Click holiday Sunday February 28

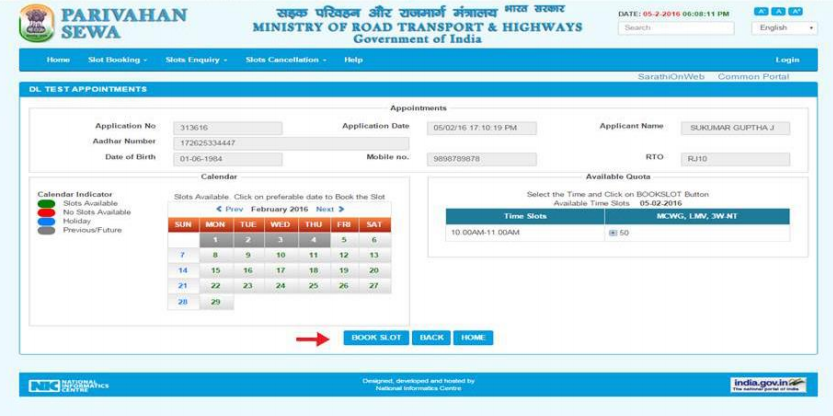(183, 302)
